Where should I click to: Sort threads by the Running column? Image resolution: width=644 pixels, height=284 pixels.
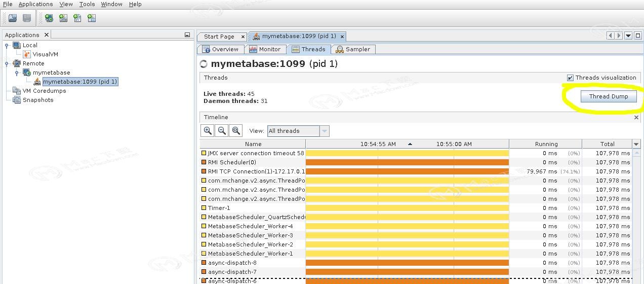(x=546, y=144)
